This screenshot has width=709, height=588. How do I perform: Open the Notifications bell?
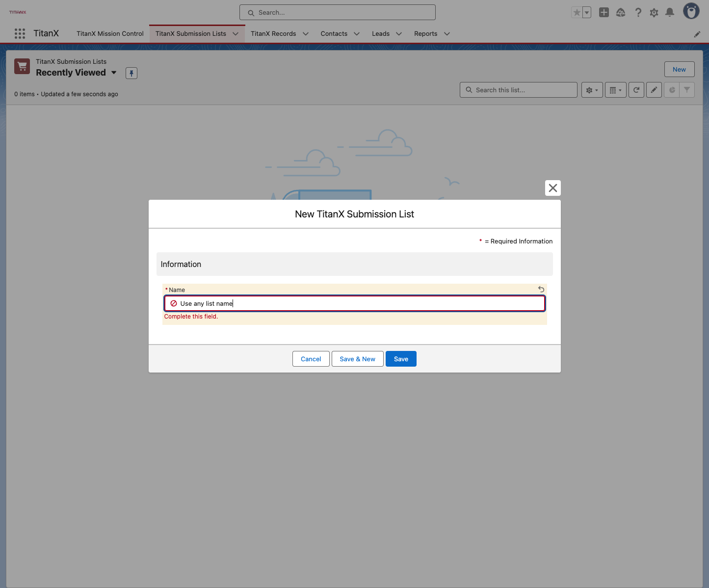tap(670, 12)
